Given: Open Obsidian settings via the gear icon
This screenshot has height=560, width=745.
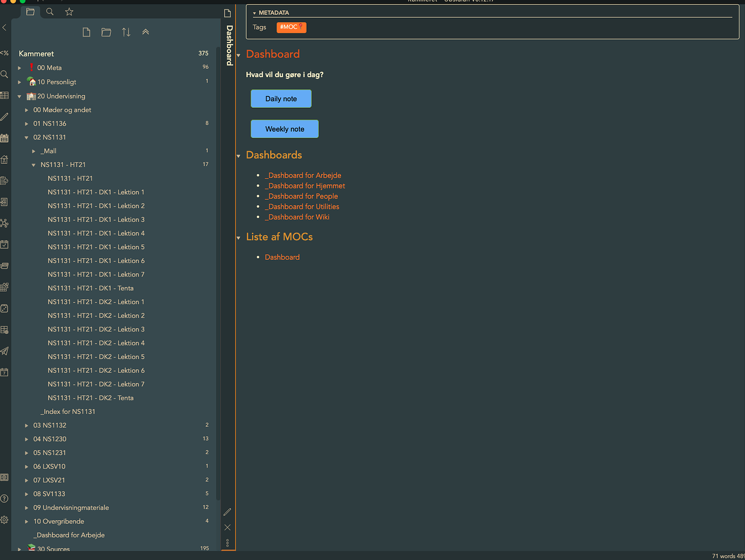Looking at the screenshot, I should (4, 520).
